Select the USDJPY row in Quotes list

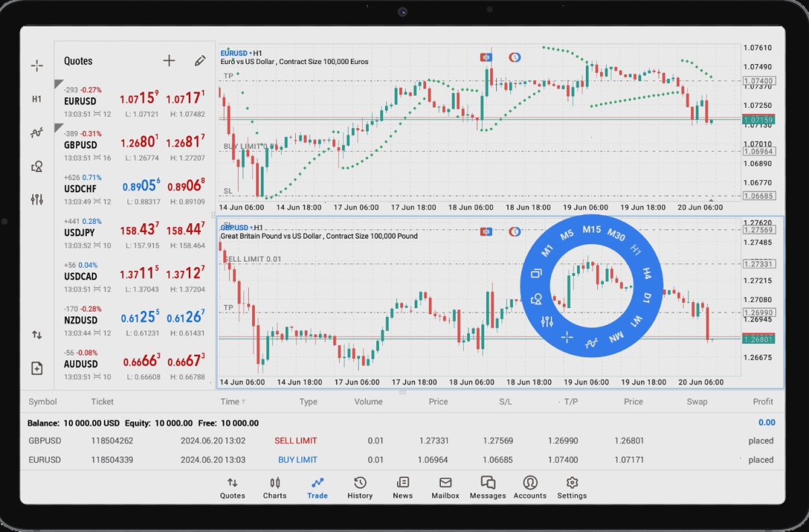tap(135, 233)
